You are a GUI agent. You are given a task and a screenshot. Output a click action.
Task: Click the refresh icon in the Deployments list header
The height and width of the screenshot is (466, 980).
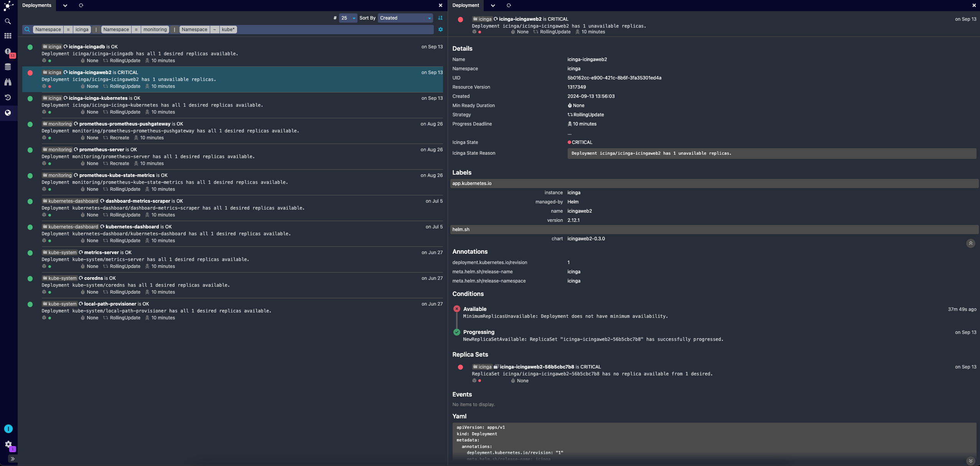pyautogui.click(x=80, y=5)
